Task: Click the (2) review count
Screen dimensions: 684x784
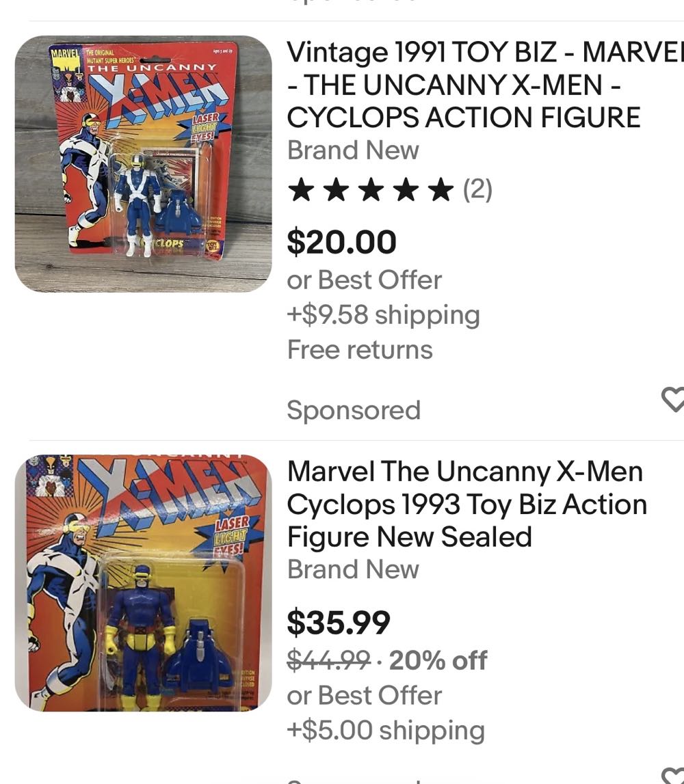Action: [477, 189]
